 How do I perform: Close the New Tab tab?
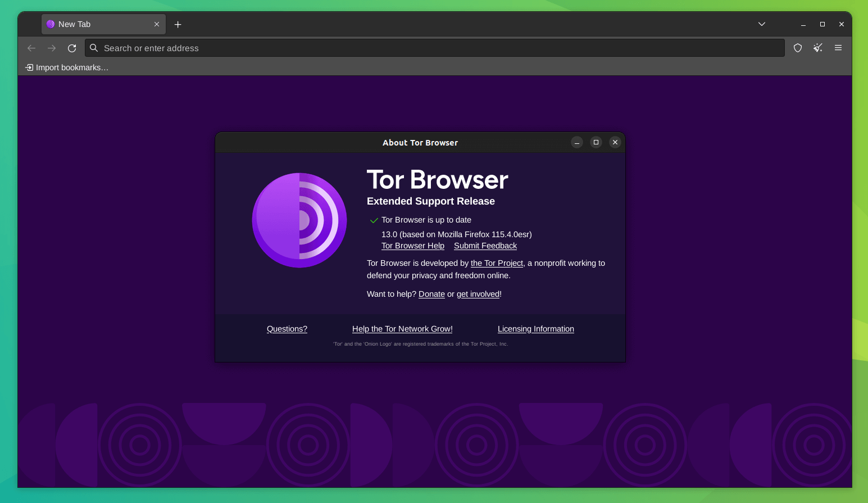[x=157, y=24]
